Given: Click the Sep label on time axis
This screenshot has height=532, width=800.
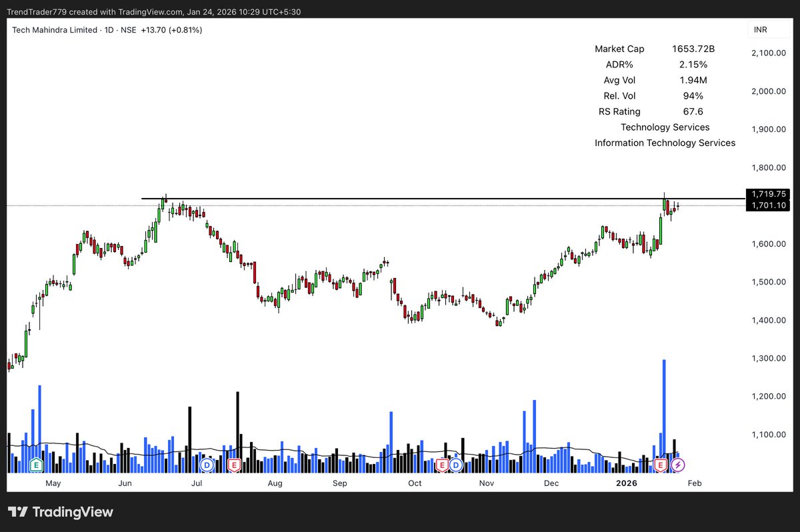Looking at the screenshot, I should point(339,483).
